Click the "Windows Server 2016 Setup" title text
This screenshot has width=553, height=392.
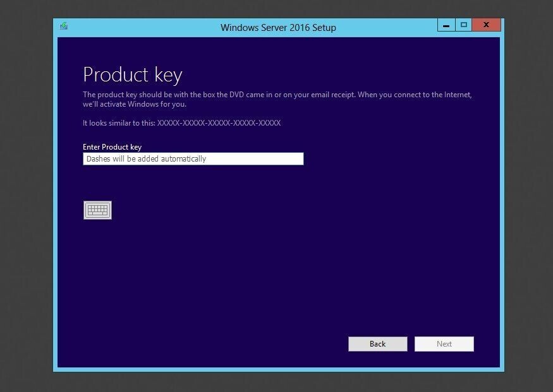(278, 28)
